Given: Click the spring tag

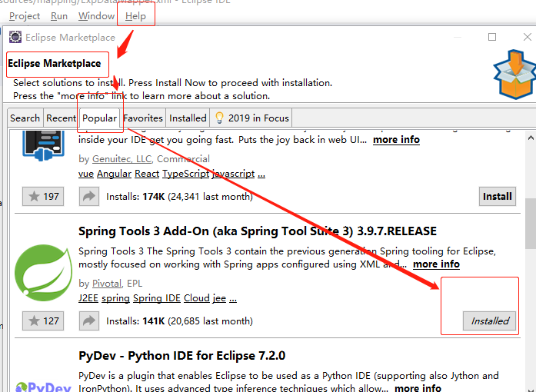Looking at the screenshot, I should (x=115, y=298).
